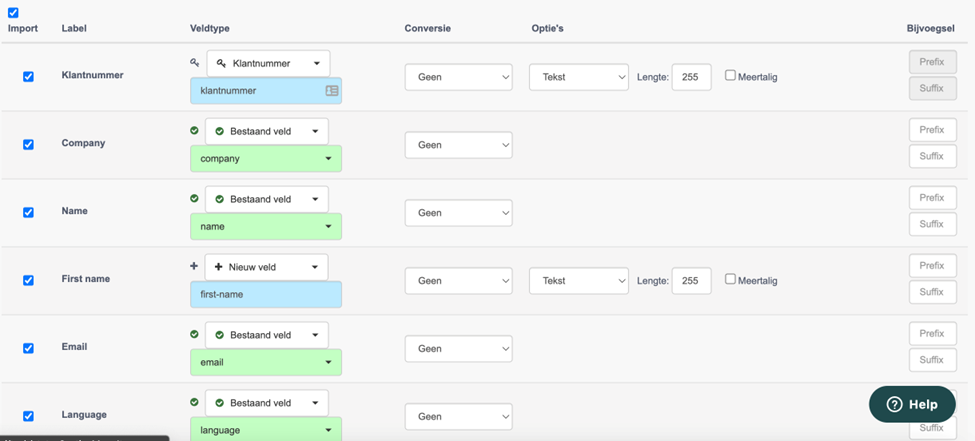Click Prefix button in Klantnummer row

pyautogui.click(x=933, y=62)
